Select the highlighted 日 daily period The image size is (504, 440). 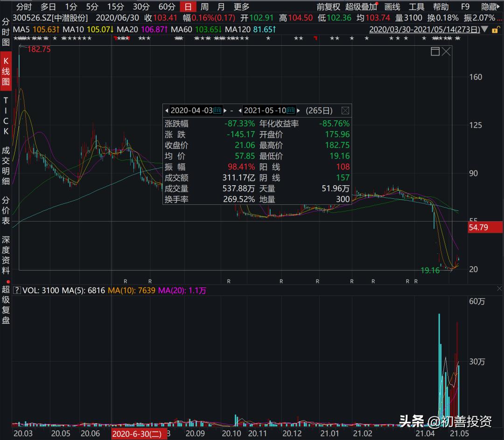click(188, 7)
